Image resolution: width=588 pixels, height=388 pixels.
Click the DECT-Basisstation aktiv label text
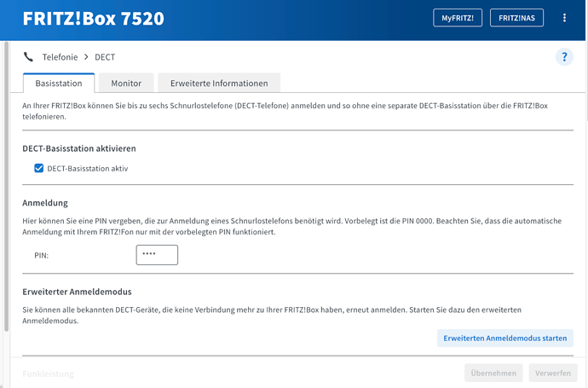coord(88,169)
